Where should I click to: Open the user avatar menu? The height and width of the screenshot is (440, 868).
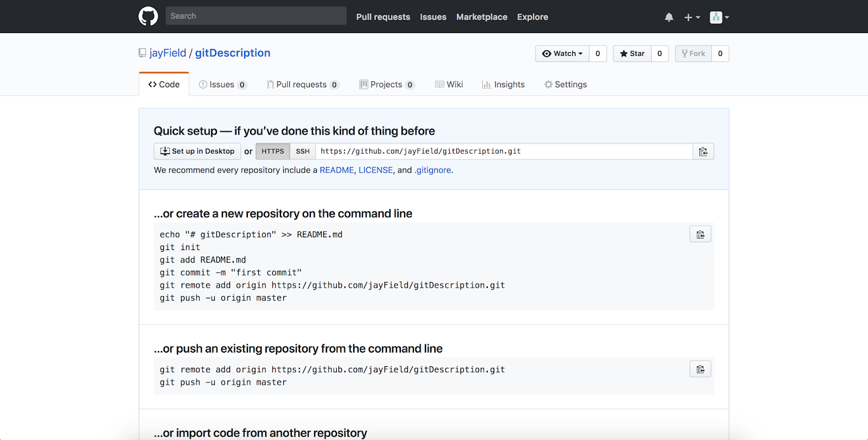coord(719,17)
